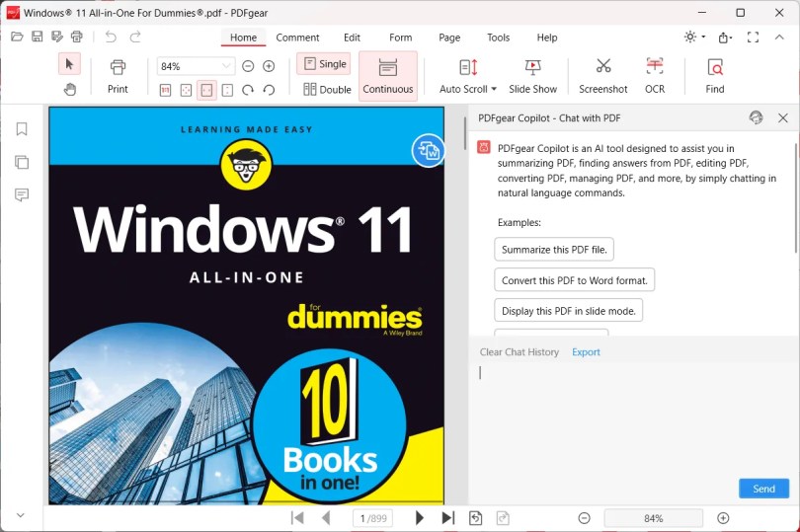
Task: Undo the last action
Action: coord(111,37)
